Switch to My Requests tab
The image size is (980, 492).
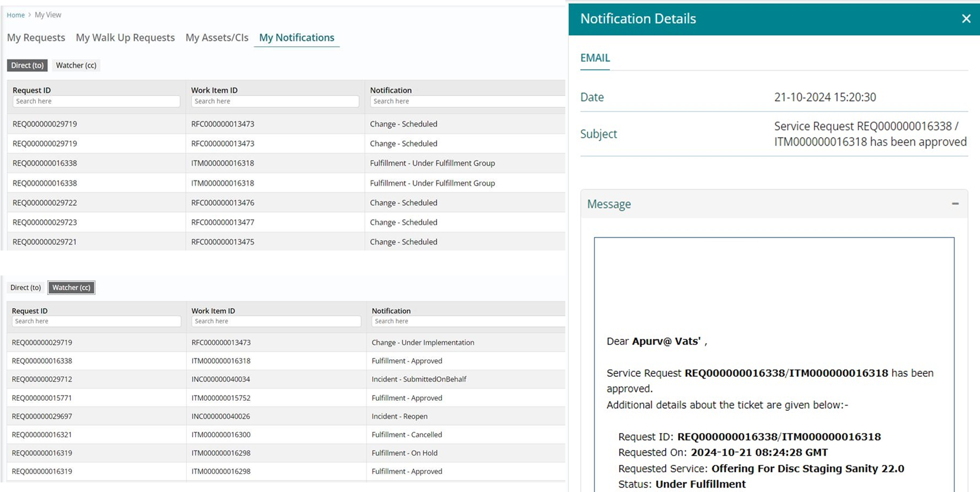point(36,38)
